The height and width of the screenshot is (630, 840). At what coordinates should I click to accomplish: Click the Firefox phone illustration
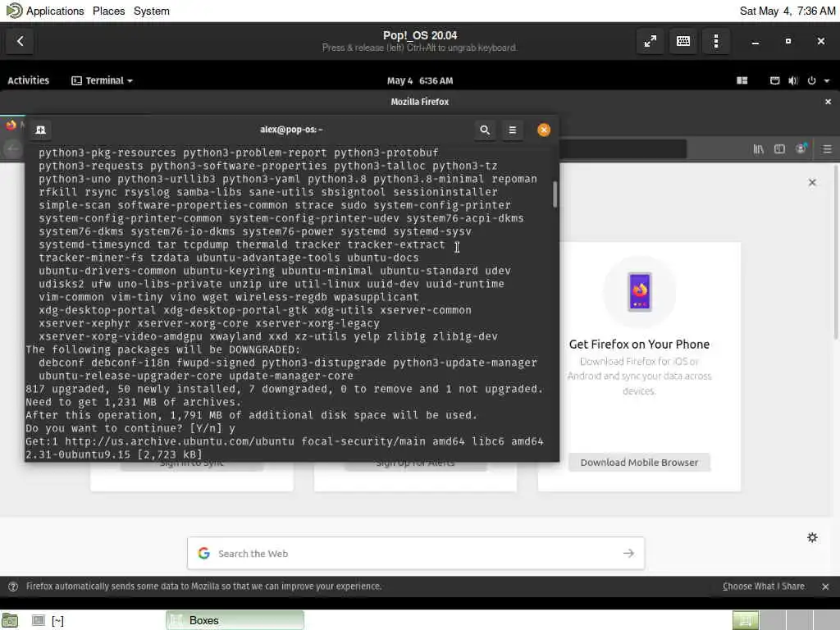pos(640,291)
